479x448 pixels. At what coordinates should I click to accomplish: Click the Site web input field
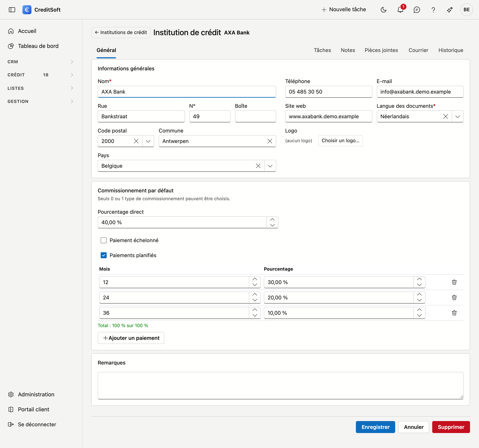click(x=328, y=116)
